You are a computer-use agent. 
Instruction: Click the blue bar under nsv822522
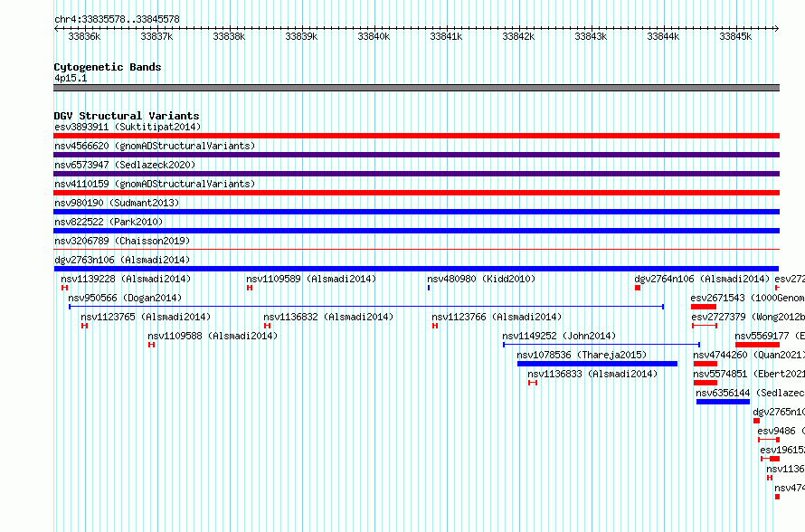coord(416,231)
